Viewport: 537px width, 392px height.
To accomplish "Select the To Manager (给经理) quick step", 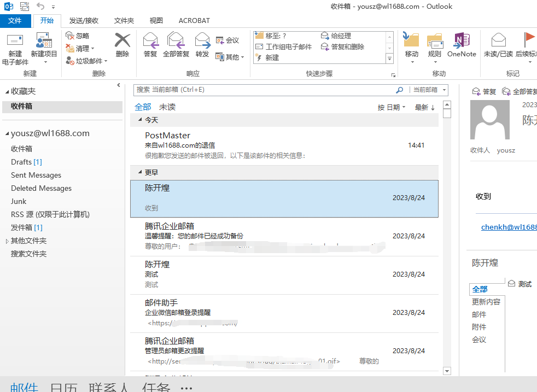I will point(336,36).
